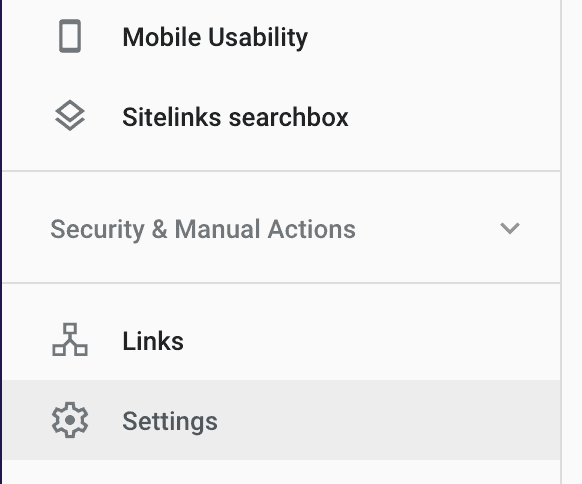The width and height of the screenshot is (582, 484).
Task: Click the Sitelinks searchbox layers icon
Action: tap(70, 115)
